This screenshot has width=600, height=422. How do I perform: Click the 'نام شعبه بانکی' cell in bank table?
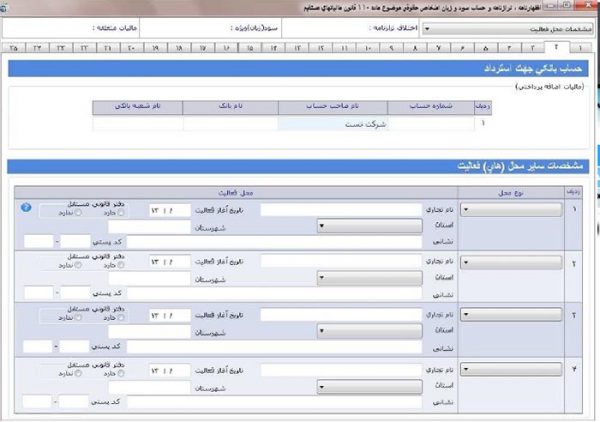(137, 125)
